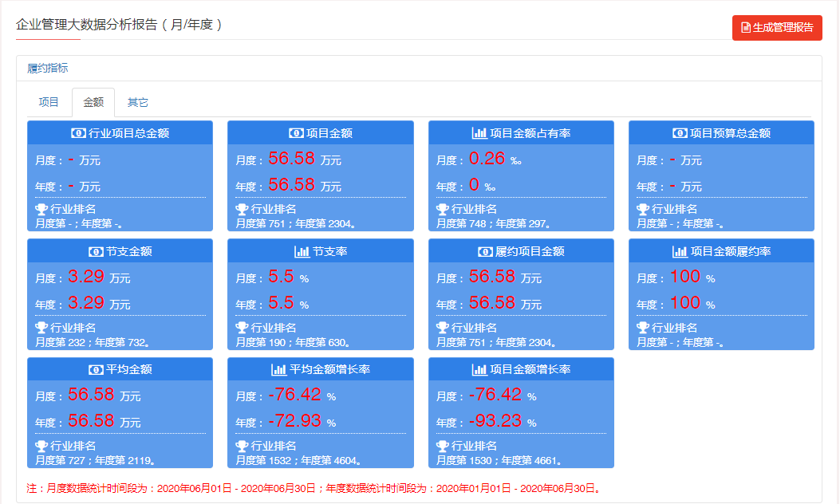
Task: Click the 履约指标 panel heading
Action: click(48, 69)
